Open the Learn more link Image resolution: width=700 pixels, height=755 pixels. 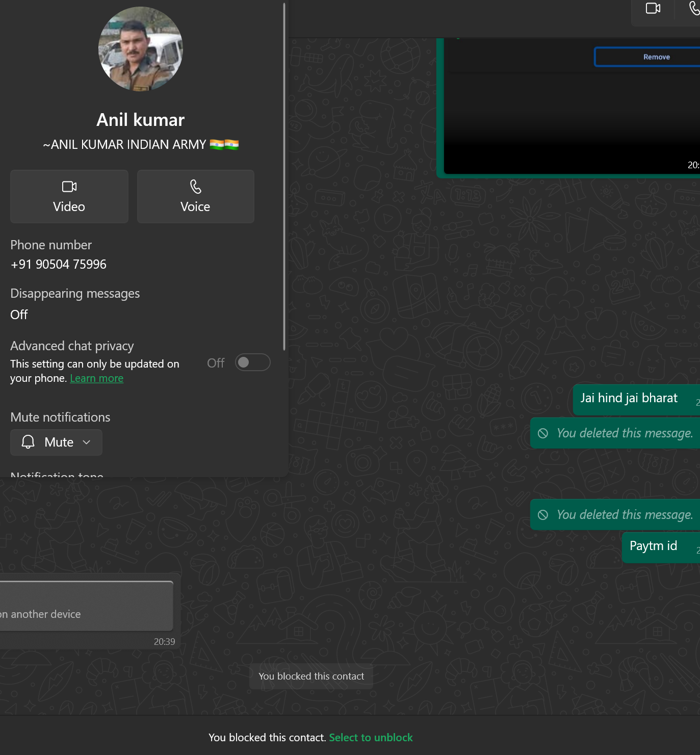(x=96, y=378)
